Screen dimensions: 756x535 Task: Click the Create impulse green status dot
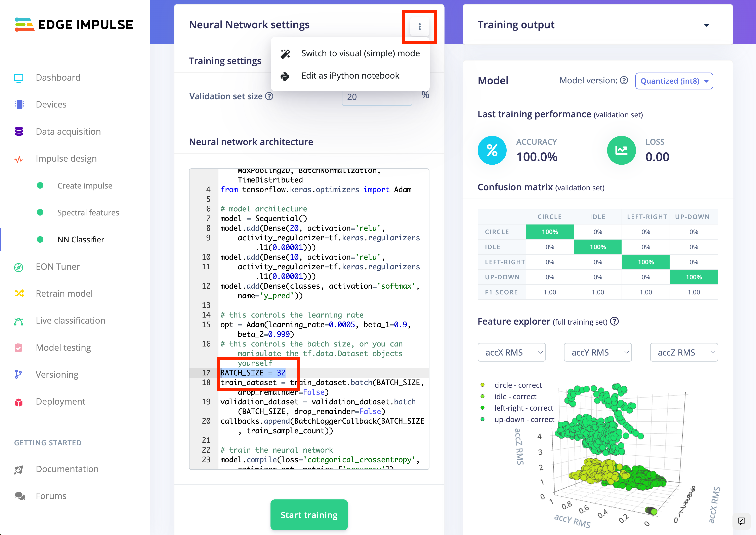(x=40, y=186)
